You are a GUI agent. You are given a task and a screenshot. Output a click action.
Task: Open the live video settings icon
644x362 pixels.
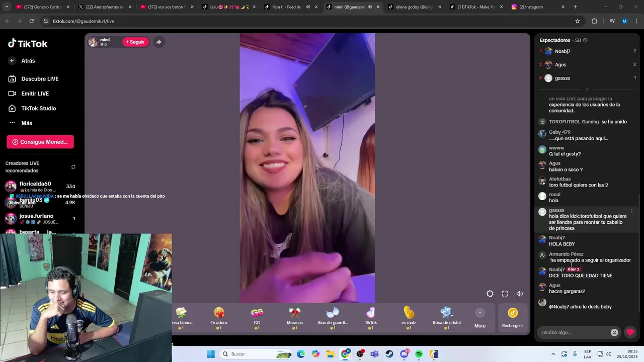[490, 294]
